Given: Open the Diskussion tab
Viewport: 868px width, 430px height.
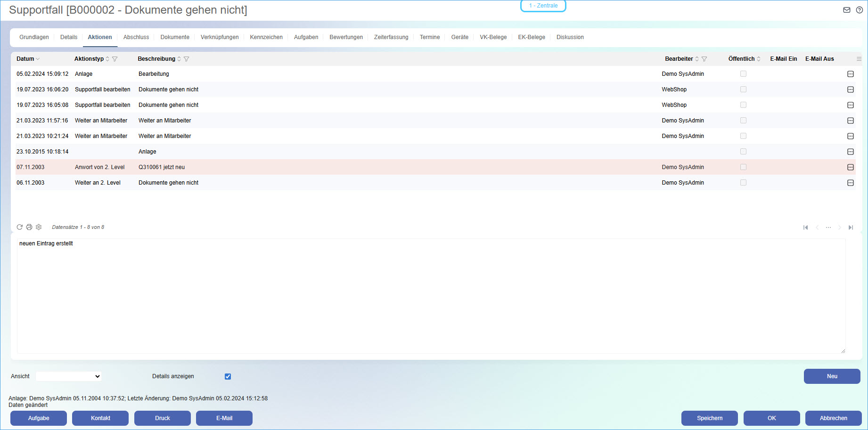Looking at the screenshot, I should [x=570, y=37].
